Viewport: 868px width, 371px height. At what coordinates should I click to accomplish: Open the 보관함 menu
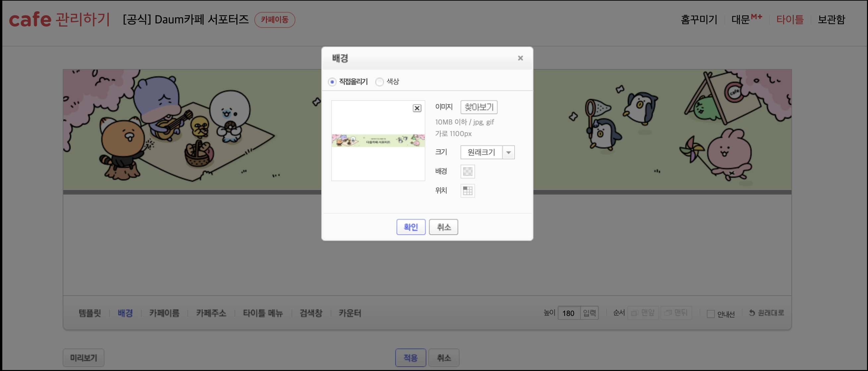pyautogui.click(x=831, y=20)
